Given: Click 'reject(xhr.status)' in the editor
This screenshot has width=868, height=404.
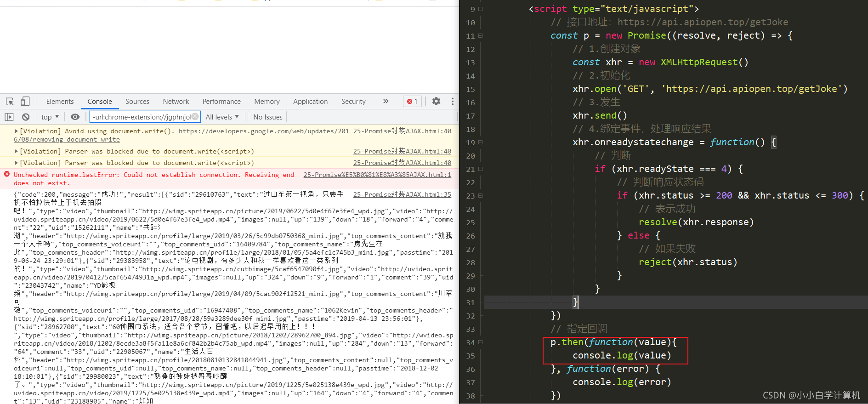Looking at the screenshot, I should [x=688, y=262].
